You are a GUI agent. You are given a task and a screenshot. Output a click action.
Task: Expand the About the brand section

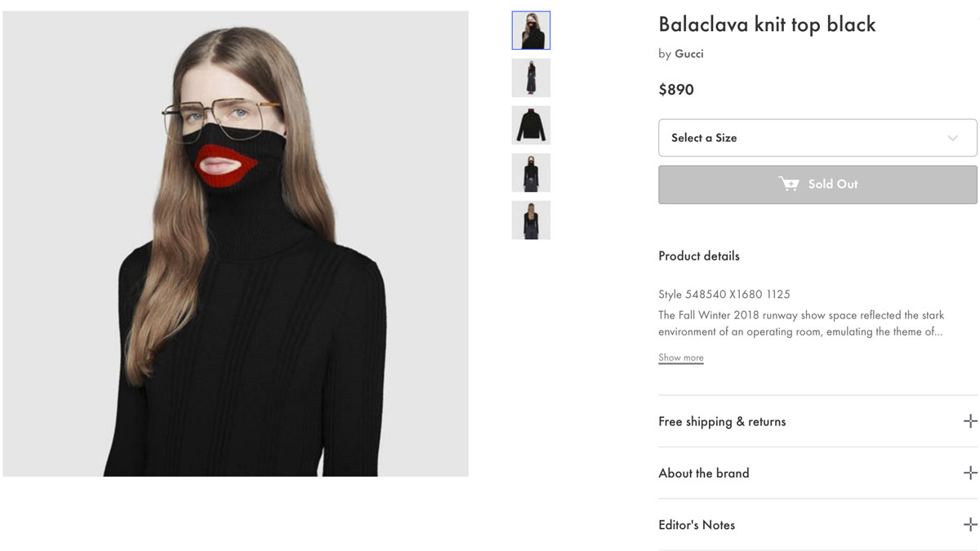point(704,473)
